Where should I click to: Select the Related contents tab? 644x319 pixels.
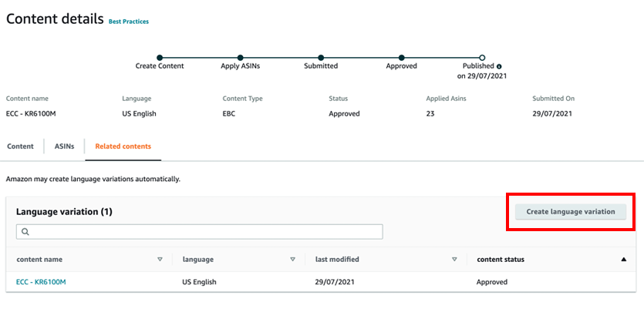123,146
